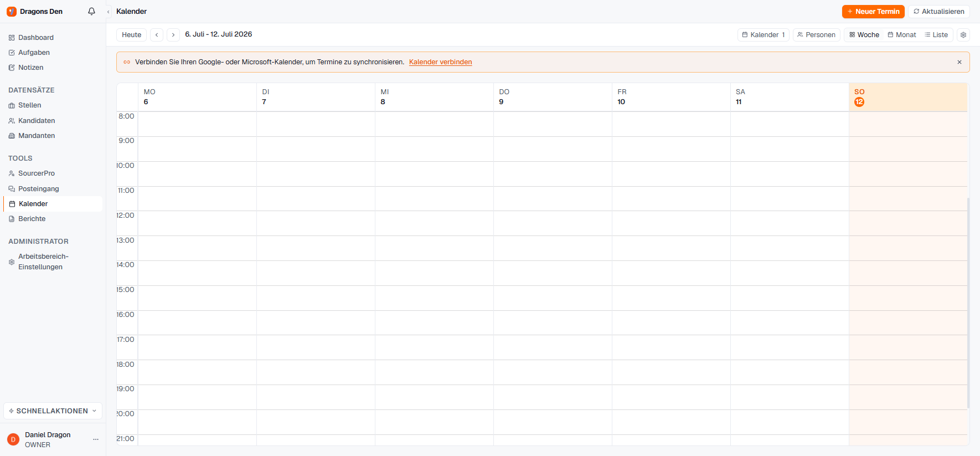Go to previous week
This screenshot has width=980, height=456.
157,35
